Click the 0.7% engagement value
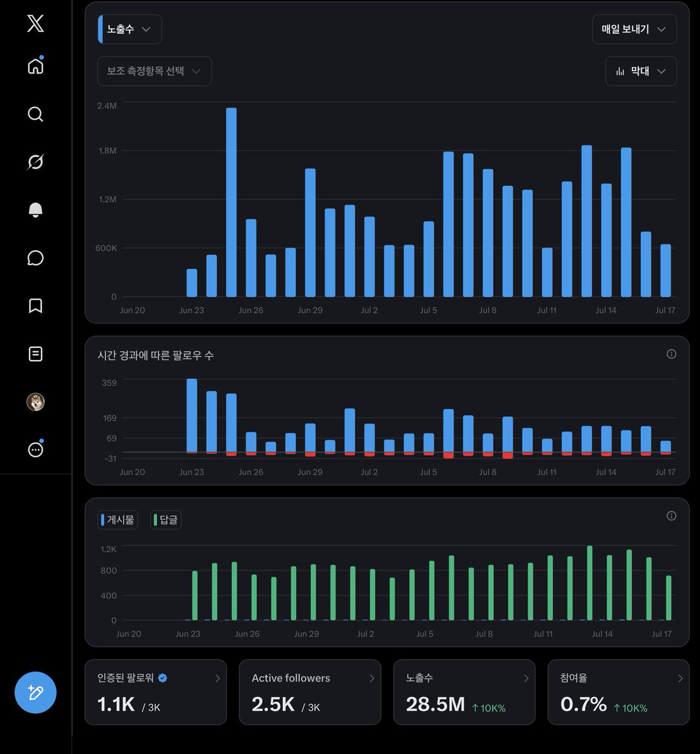The height and width of the screenshot is (754, 700). pos(584,704)
